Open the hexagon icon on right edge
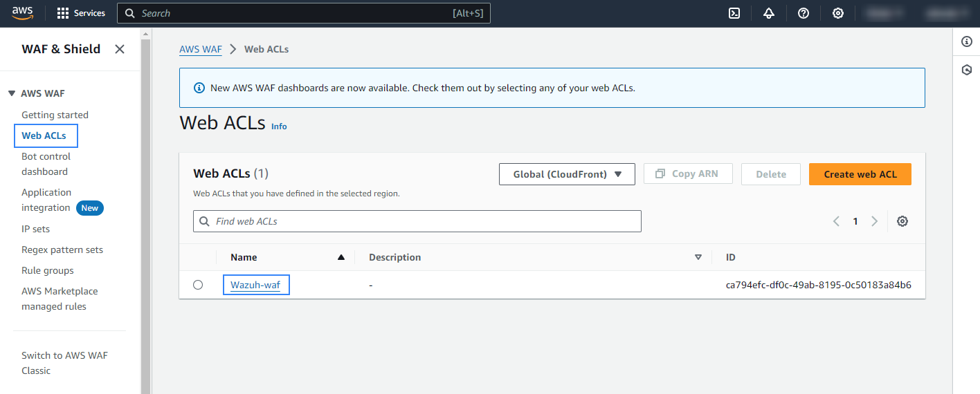 (967, 70)
